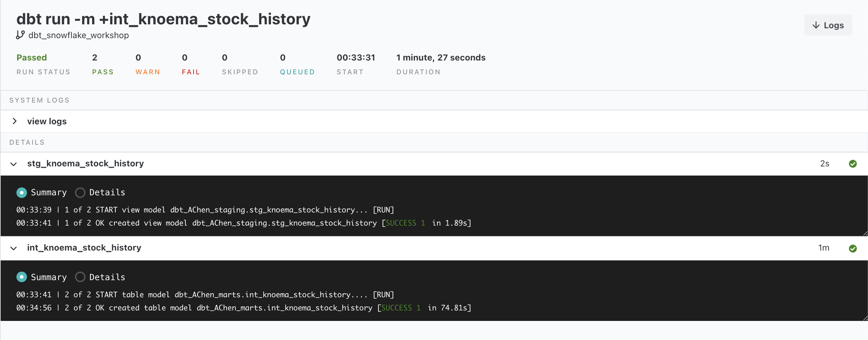Download logs with the Logs button
This screenshot has height=340, width=868.
tap(828, 25)
